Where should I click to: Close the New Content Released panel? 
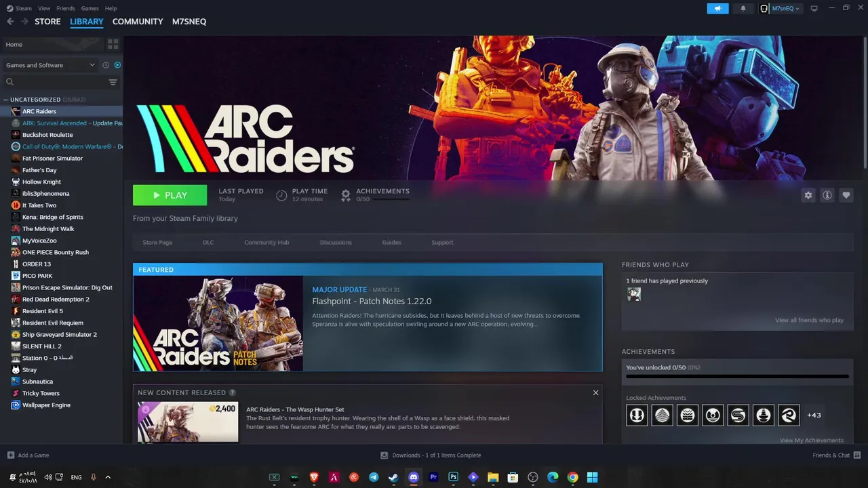(x=595, y=392)
